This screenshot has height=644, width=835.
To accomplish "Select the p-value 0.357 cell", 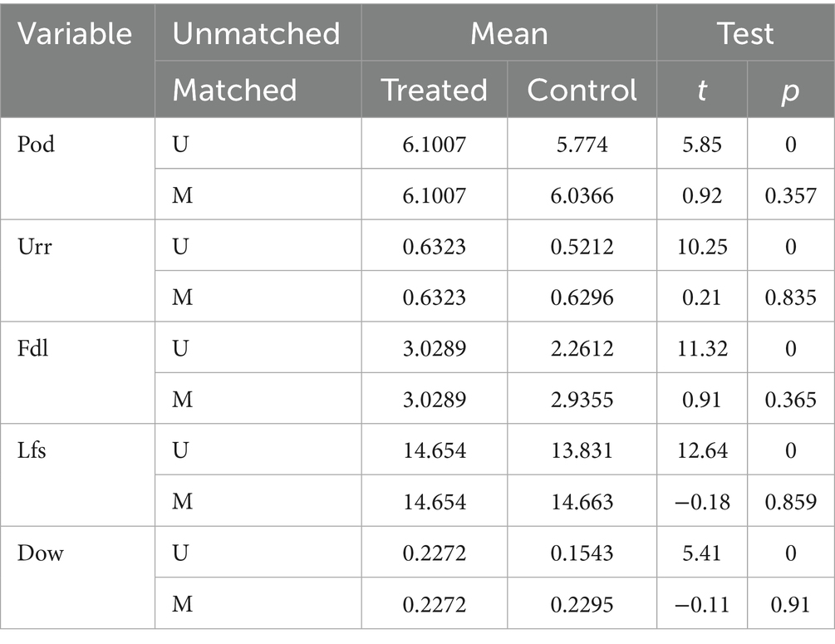I will [789, 195].
